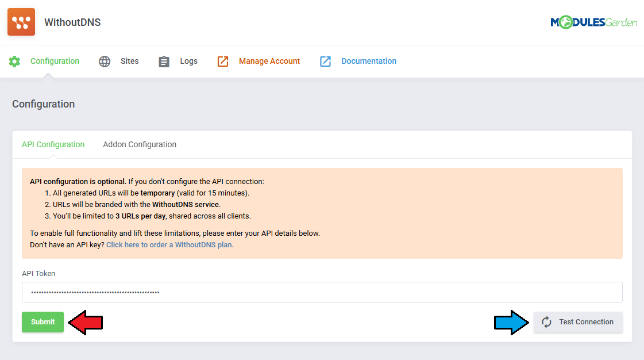
Task: Open Manage Account link
Action: 269,61
